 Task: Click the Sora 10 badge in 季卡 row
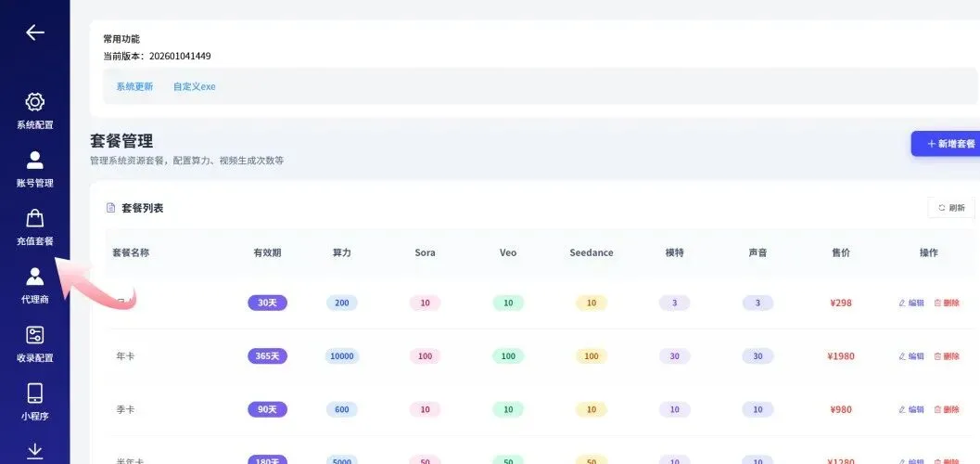point(425,409)
